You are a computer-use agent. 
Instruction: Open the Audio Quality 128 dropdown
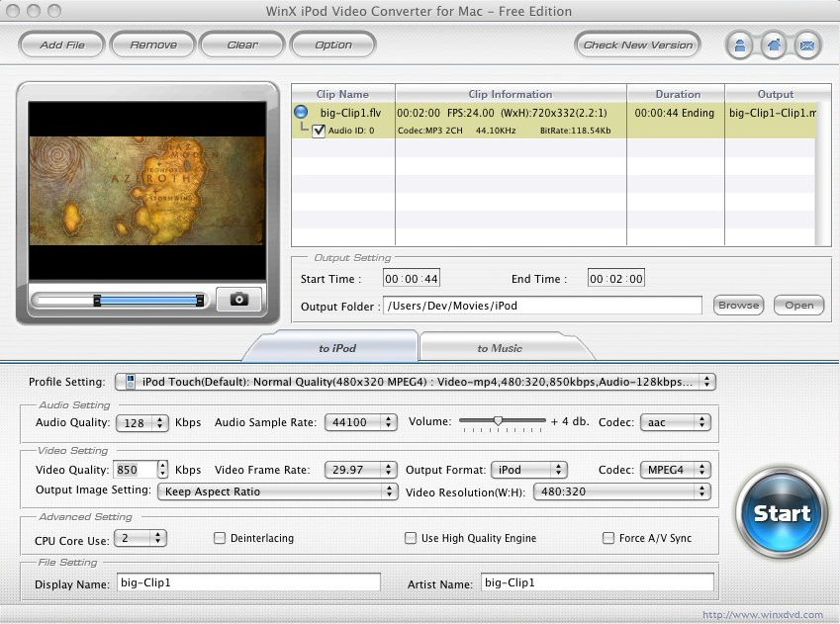click(x=142, y=422)
